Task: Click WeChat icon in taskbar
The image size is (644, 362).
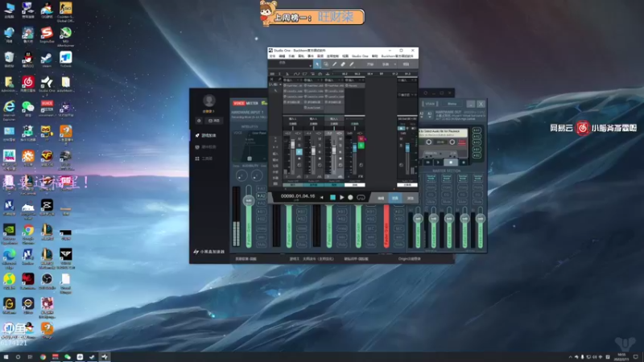Action: point(68,357)
